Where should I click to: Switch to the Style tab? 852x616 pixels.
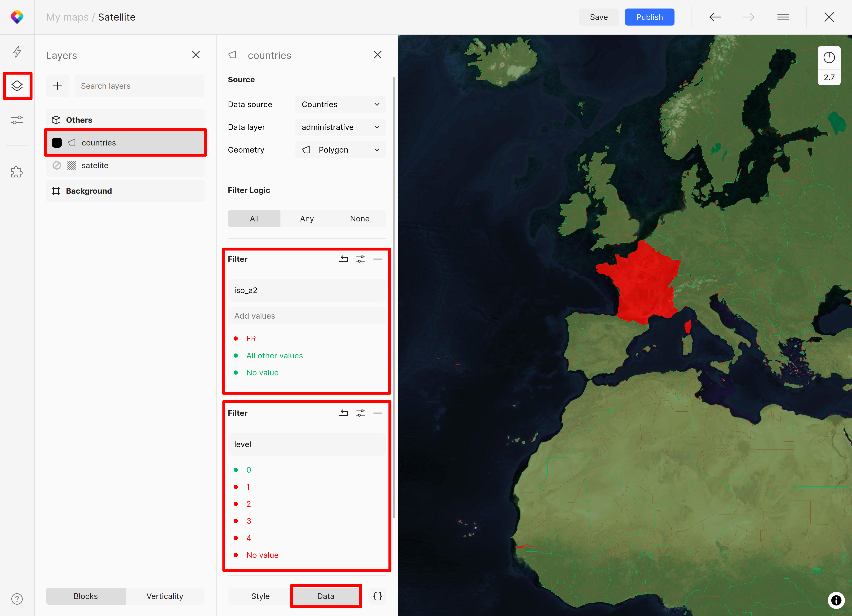260,596
